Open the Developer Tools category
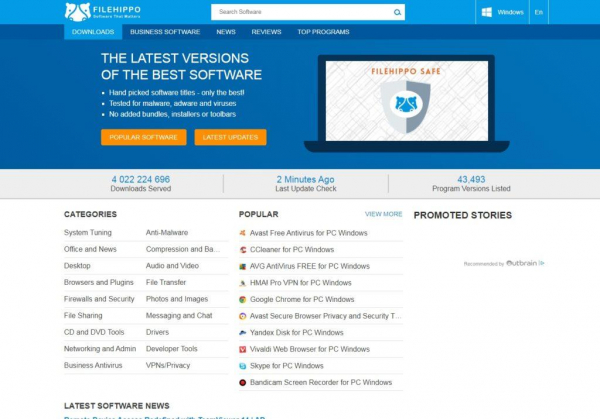The image size is (600, 419). 171,349
